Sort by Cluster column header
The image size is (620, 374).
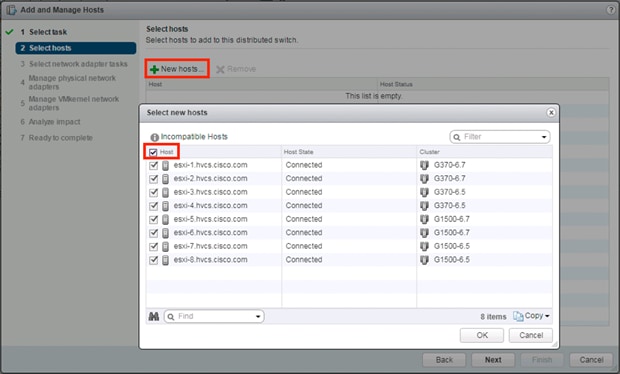pyautogui.click(x=429, y=152)
